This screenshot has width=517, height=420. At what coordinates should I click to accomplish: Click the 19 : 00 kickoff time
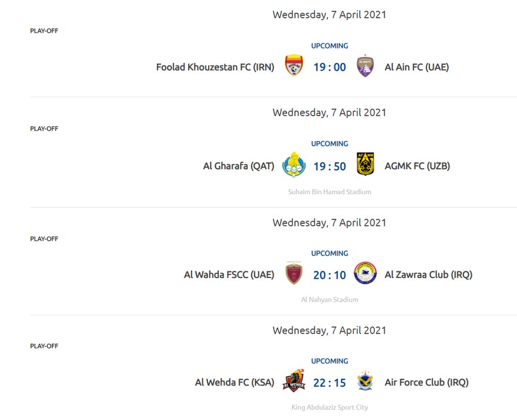pos(329,67)
